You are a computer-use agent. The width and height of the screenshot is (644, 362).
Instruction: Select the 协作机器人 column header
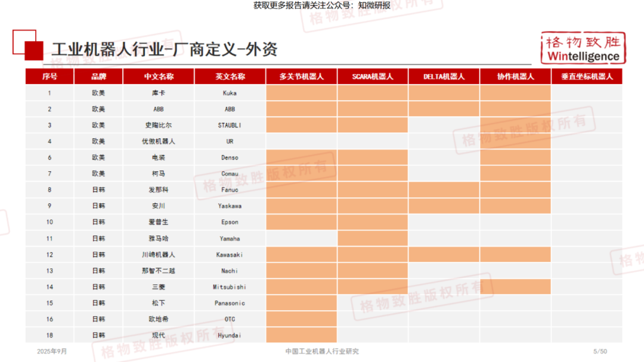(515, 76)
